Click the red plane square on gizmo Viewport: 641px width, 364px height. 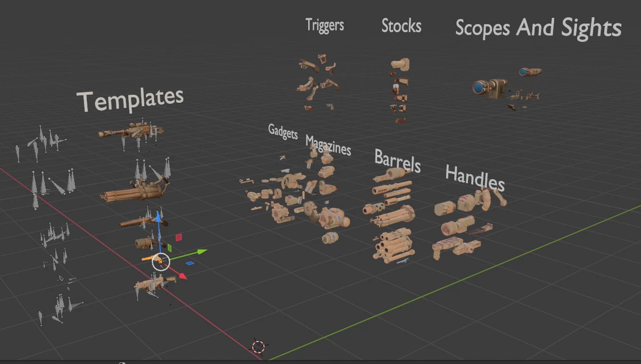(x=178, y=237)
